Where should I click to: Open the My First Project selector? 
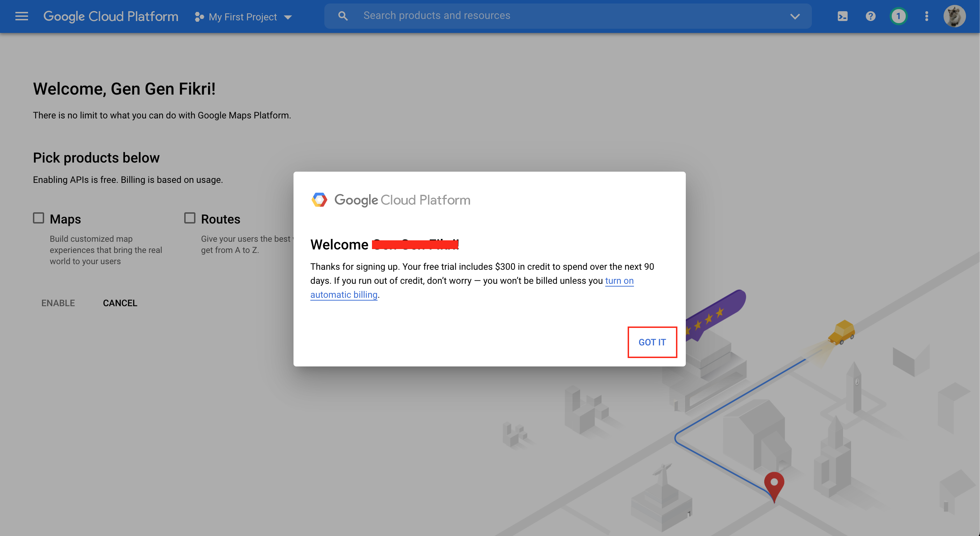(x=243, y=17)
